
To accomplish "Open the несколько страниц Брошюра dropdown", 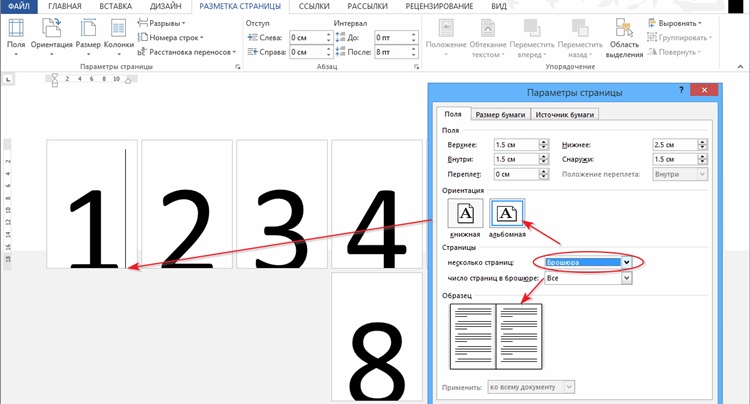I will [x=588, y=262].
